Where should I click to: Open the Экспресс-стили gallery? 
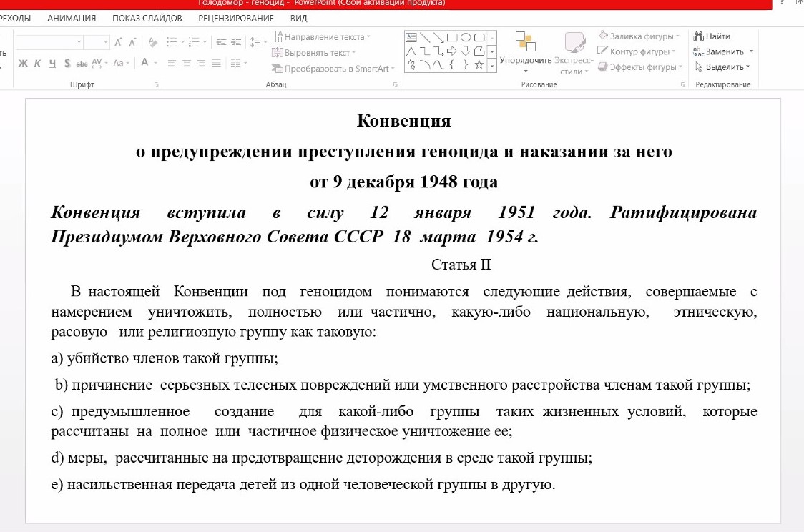[574, 54]
